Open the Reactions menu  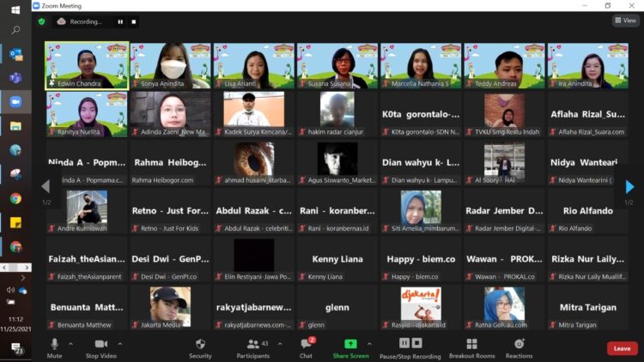[519, 346]
